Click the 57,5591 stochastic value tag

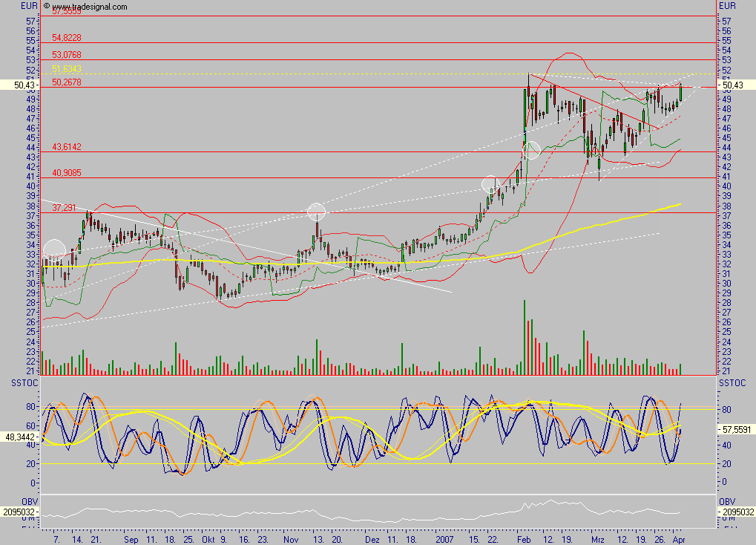point(736,429)
